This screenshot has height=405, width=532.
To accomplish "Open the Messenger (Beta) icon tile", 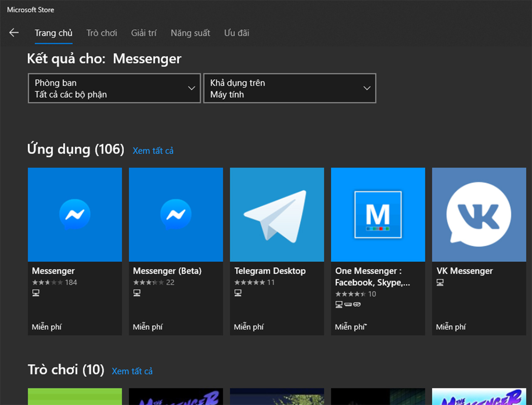I will pos(176,215).
